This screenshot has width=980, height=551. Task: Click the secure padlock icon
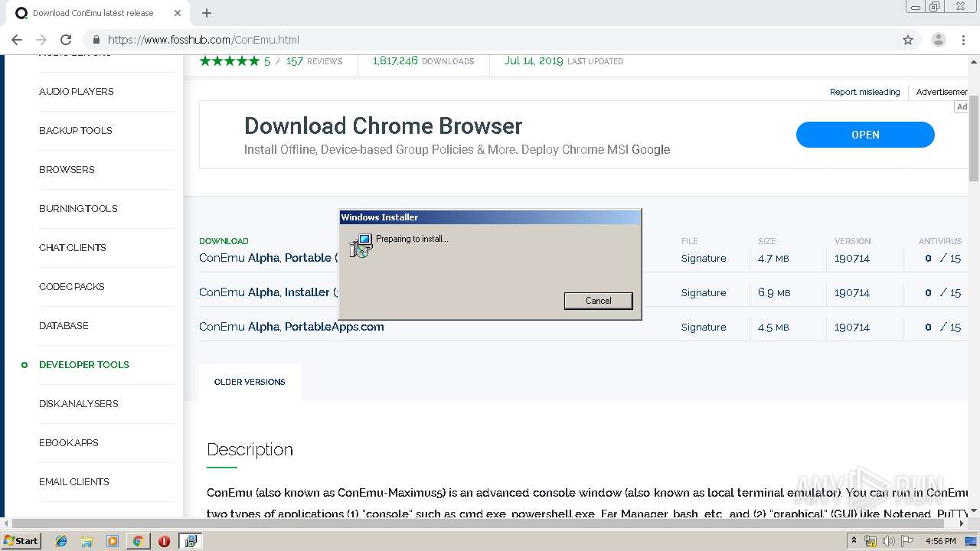coord(96,40)
